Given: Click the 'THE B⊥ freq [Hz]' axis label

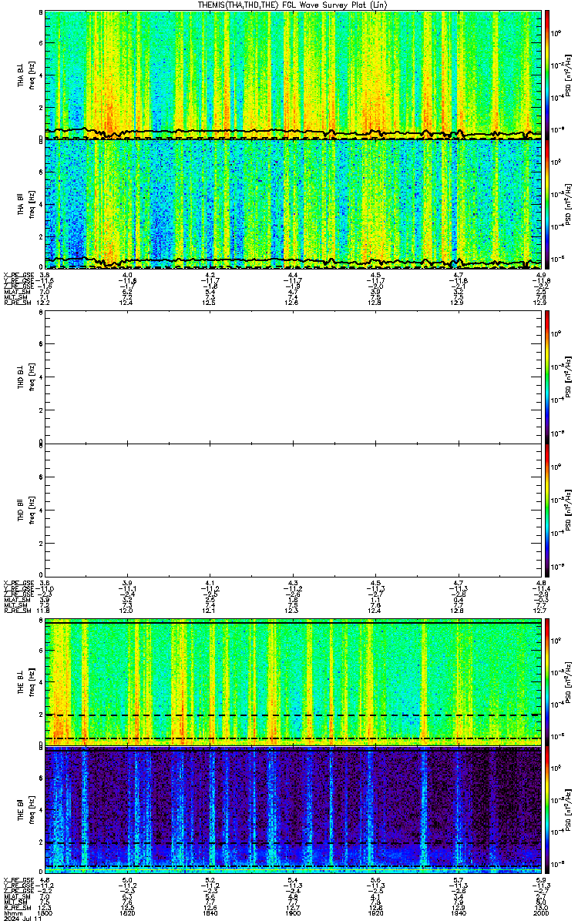Looking at the screenshot, I should [26, 681].
